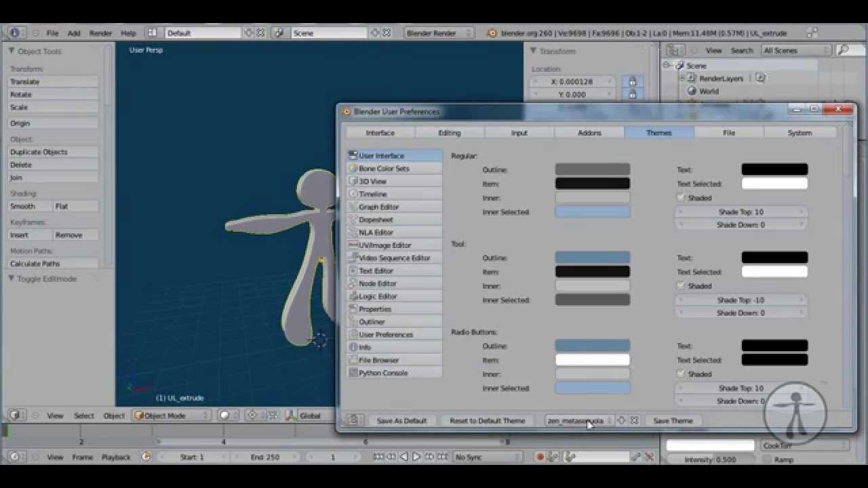Collapse the Object Tools panel
Screen dimensions: 868x488
click(x=12, y=51)
